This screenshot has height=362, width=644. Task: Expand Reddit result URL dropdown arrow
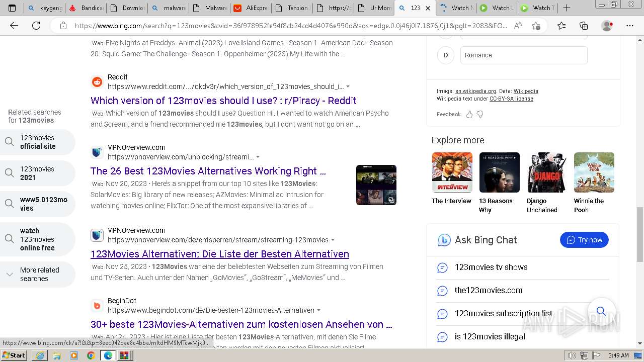pos(348,87)
